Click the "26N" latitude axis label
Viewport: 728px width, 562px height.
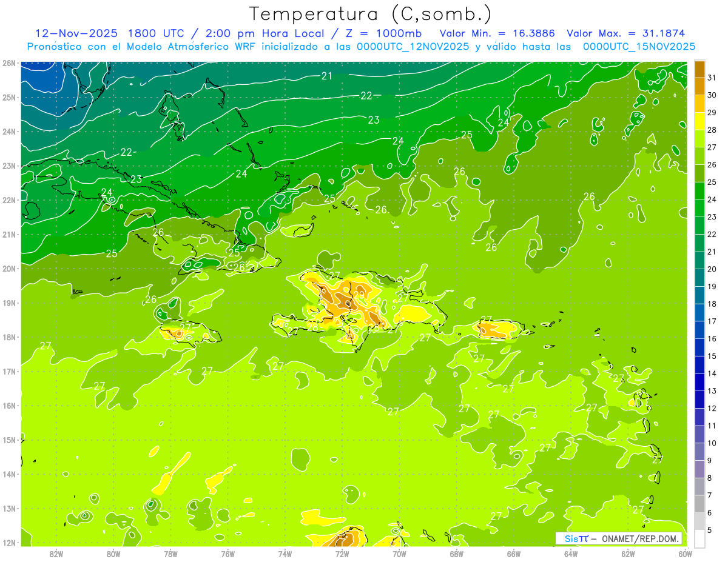(9, 63)
